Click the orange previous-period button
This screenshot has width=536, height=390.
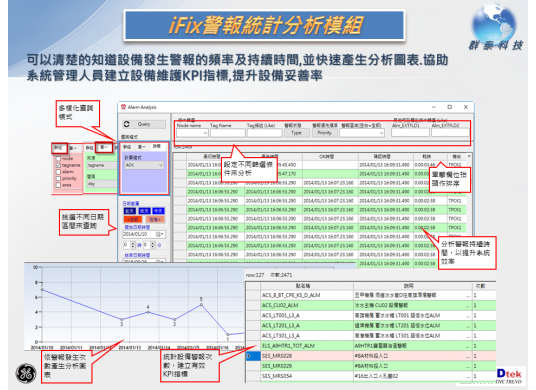pyautogui.click(x=133, y=219)
